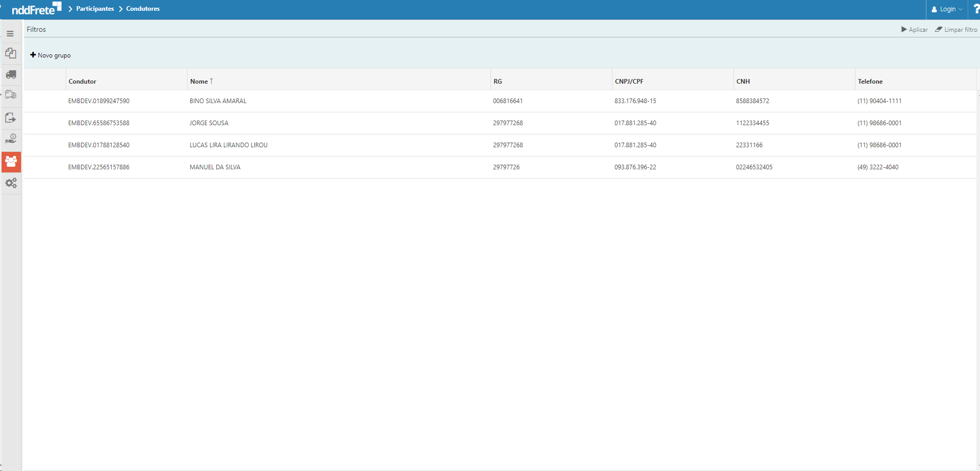Click Condutores breadcrumb item
The height and width of the screenshot is (471, 980).
point(142,9)
